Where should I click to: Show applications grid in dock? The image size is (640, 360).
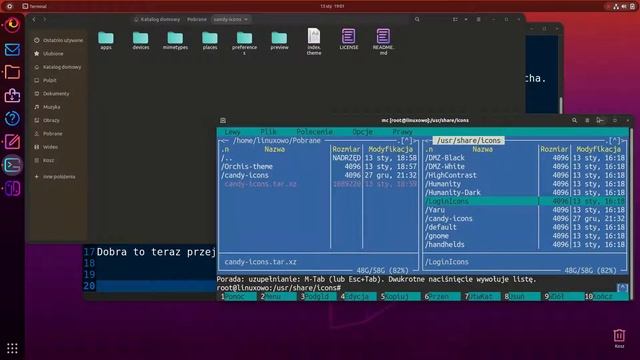click(x=12, y=348)
